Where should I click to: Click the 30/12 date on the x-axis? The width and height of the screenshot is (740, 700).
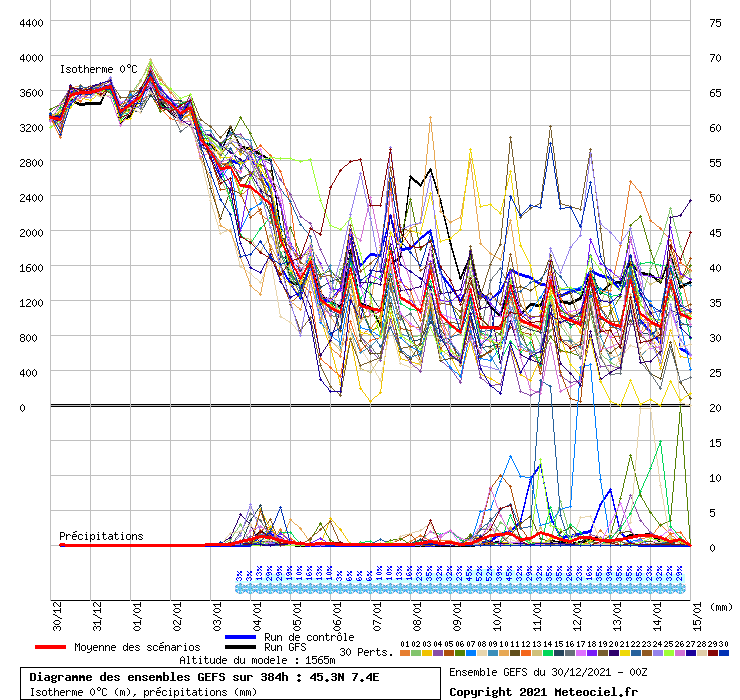click(x=56, y=612)
